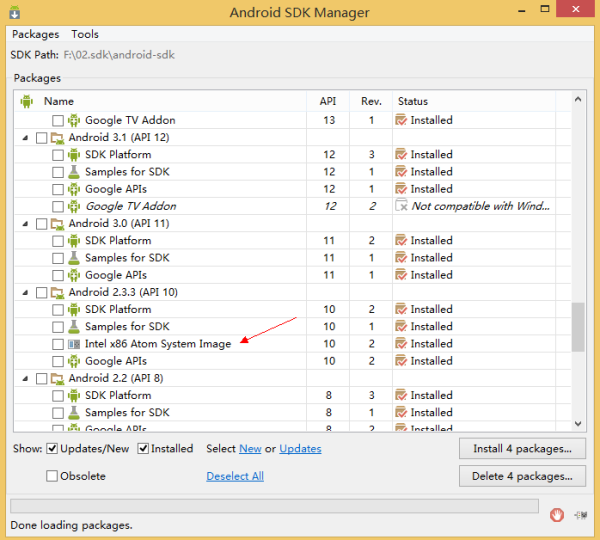The width and height of the screenshot is (600, 540).
Task: Click the Install 4 packages button
Action: [x=522, y=449]
